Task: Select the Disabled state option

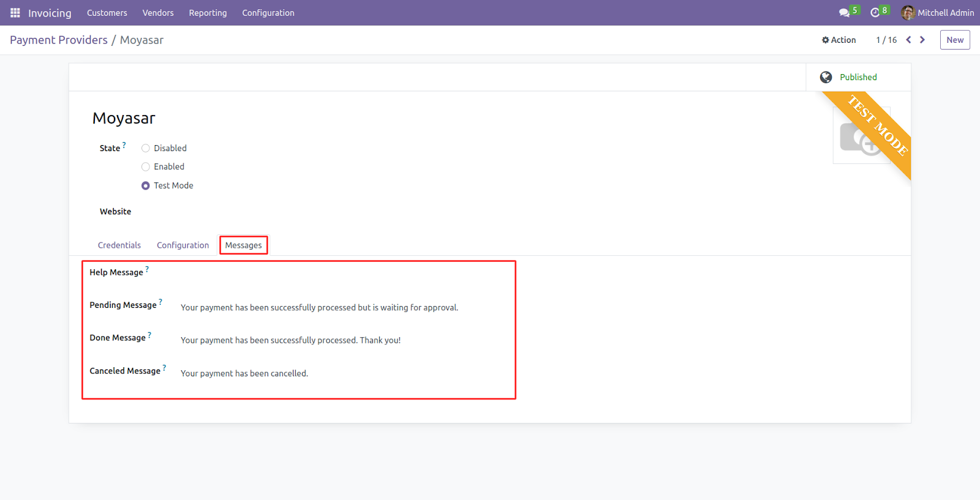Action: click(146, 148)
